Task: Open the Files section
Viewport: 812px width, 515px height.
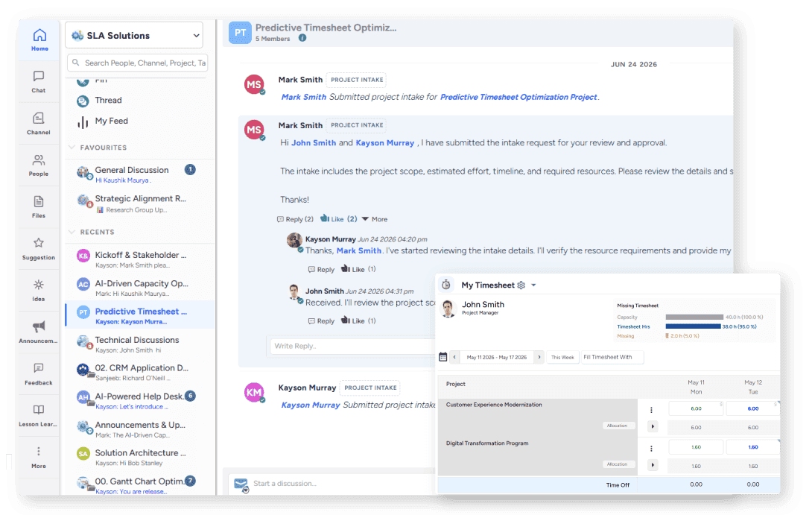Action: click(38, 207)
